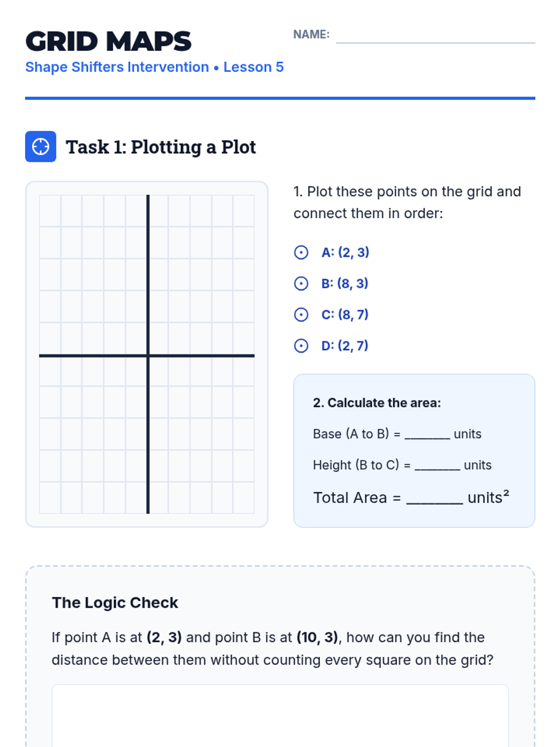
Task: Click the NAME line field
Action: click(x=435, y=35)
